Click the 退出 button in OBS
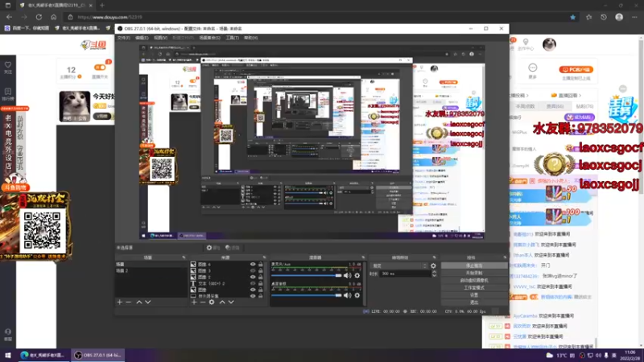Viewport: 644px width, 362px height. 474,302
